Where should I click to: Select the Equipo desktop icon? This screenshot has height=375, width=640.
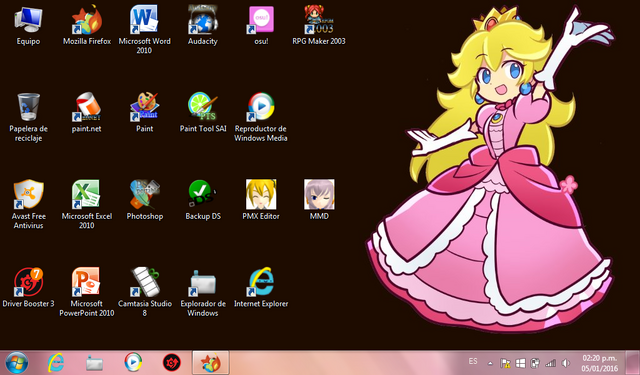28,25
